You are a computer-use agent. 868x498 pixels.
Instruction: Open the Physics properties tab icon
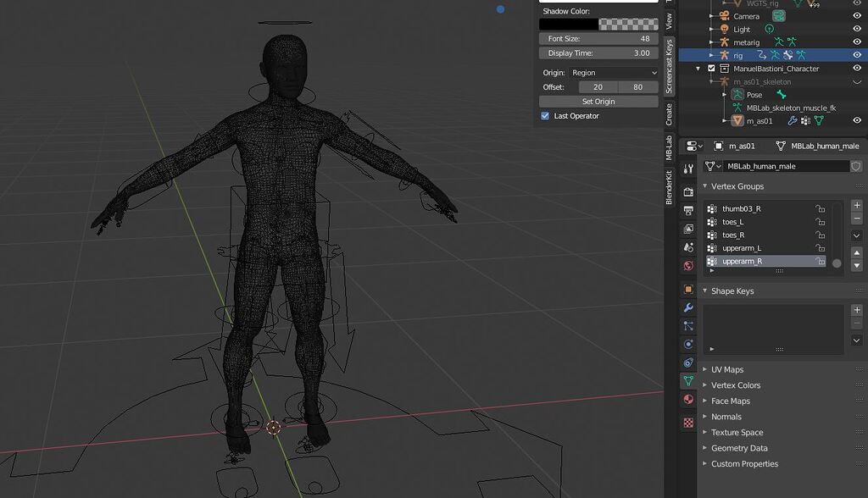(x=688, y=344)
